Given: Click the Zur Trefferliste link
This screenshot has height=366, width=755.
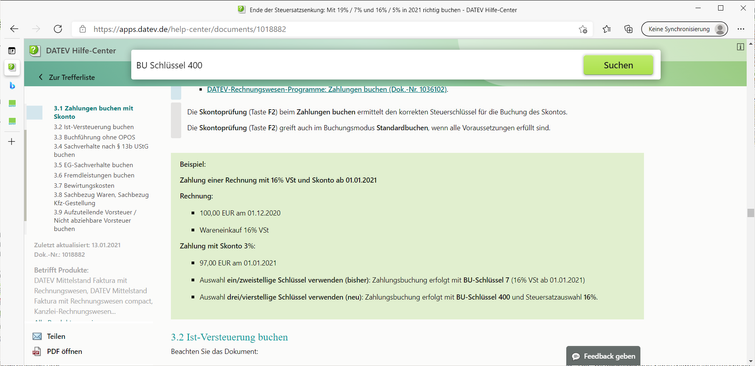Looking at the screenshot, I should click(72, 77).
